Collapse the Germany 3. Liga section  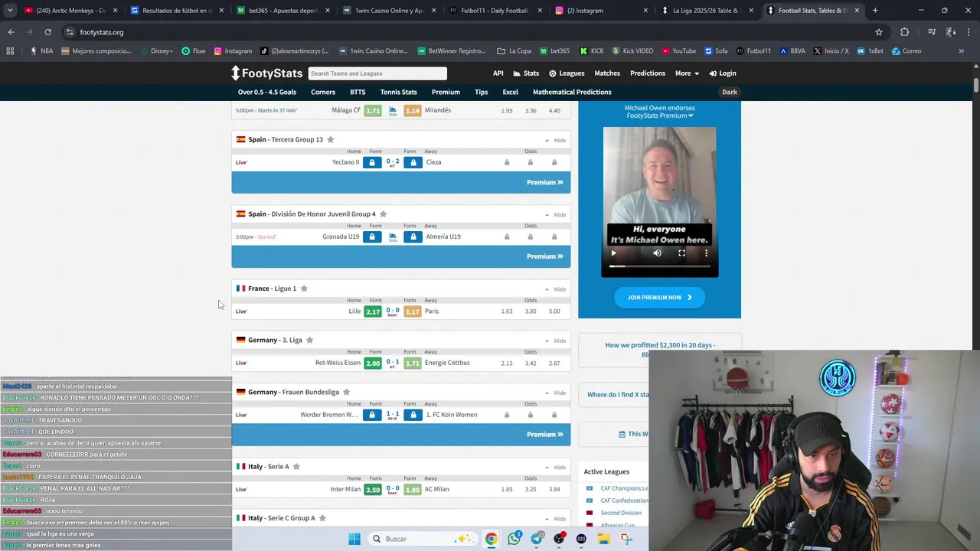(556, 341)
